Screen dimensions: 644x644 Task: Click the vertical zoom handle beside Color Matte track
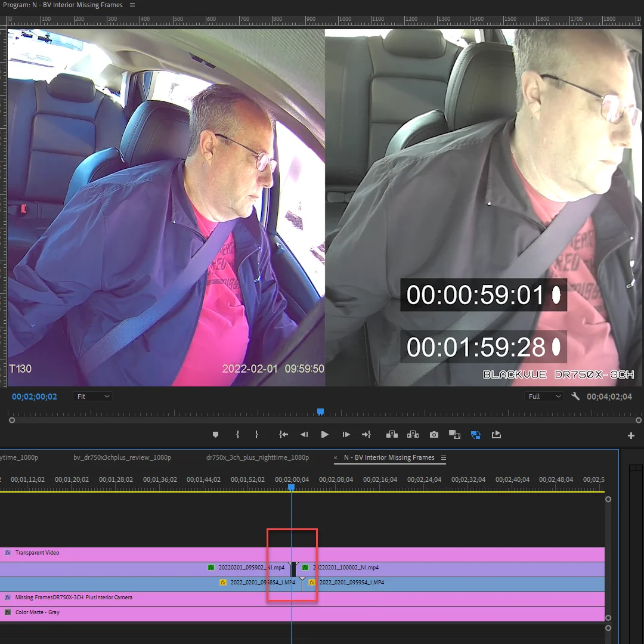608,618
